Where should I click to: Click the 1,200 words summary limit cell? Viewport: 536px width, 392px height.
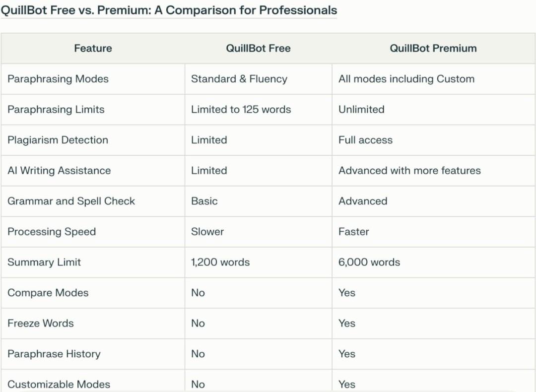(x=220, y=262)
